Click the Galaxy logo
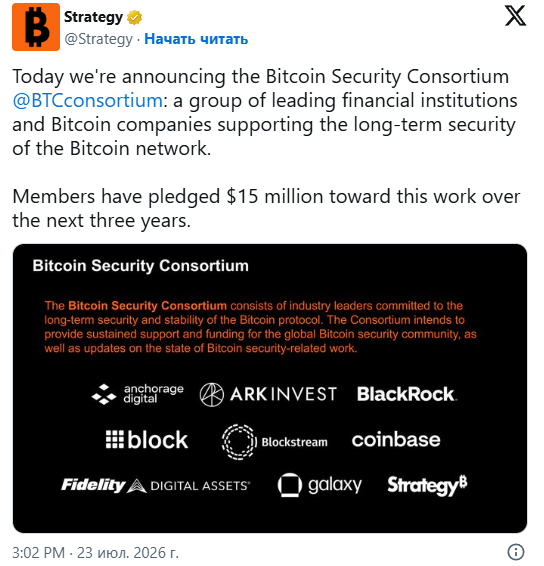The height and width of the screenshot is (566, 544). point(319,485)
